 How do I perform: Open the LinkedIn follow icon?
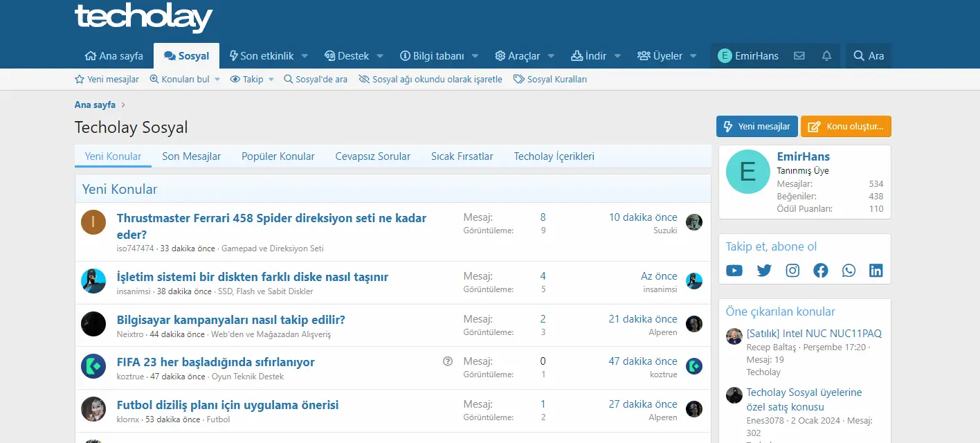click(x=876, y=271)
